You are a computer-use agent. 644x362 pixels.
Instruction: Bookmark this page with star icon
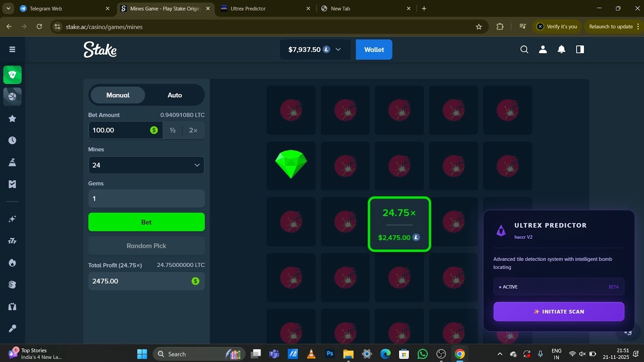pos(478,27)
